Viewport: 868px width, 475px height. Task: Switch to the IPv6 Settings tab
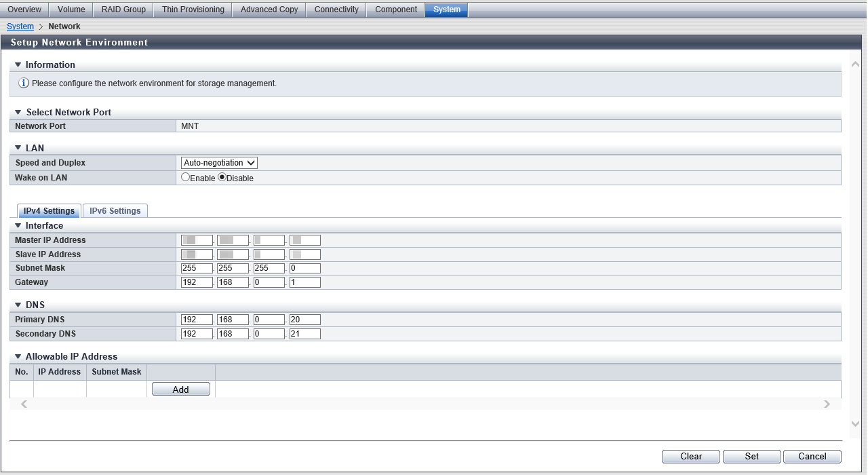115,211
